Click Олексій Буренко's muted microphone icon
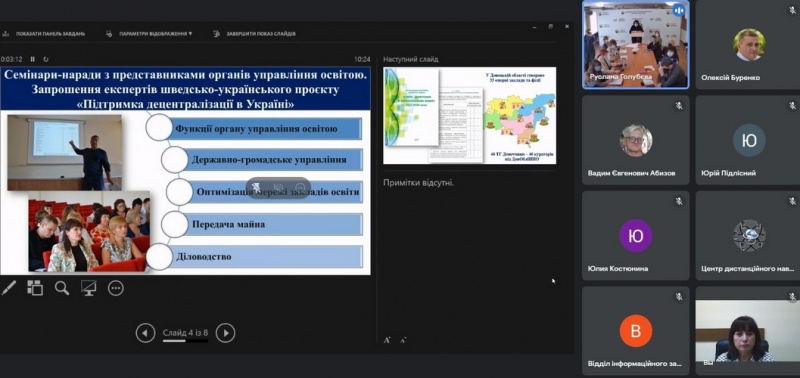 click(x=792, y=10)
